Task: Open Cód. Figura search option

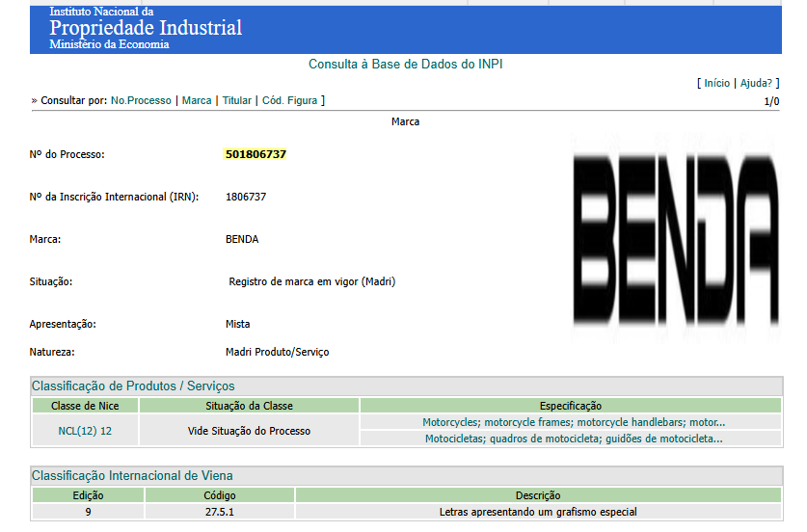Action: click(x=290, y=100)
